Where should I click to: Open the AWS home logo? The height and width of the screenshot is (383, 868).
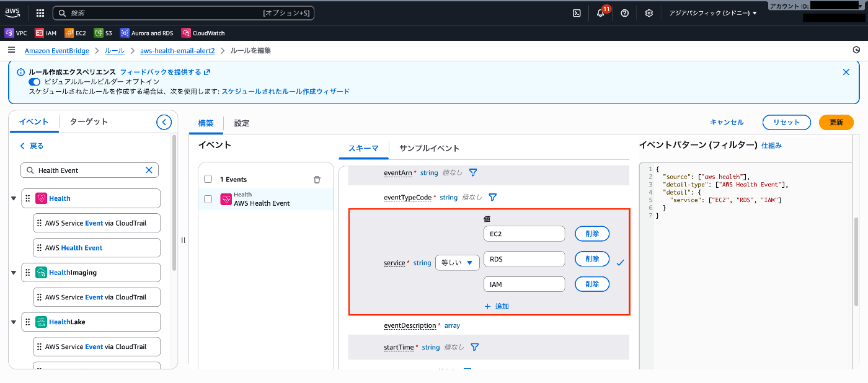pos(12,12)
